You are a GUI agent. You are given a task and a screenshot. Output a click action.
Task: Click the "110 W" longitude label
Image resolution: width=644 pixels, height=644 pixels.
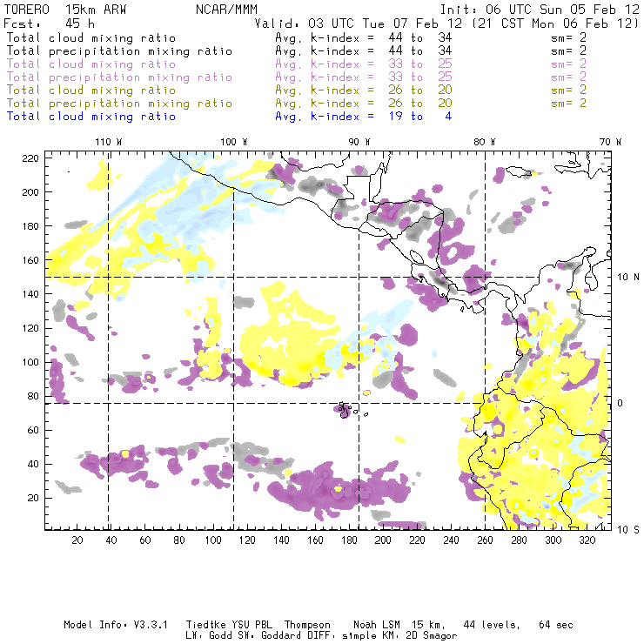(109, 142)
